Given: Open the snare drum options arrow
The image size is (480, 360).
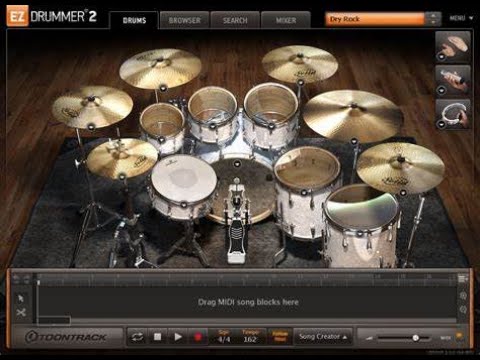Looking at the screenshot, I should [x=183, y=204].
